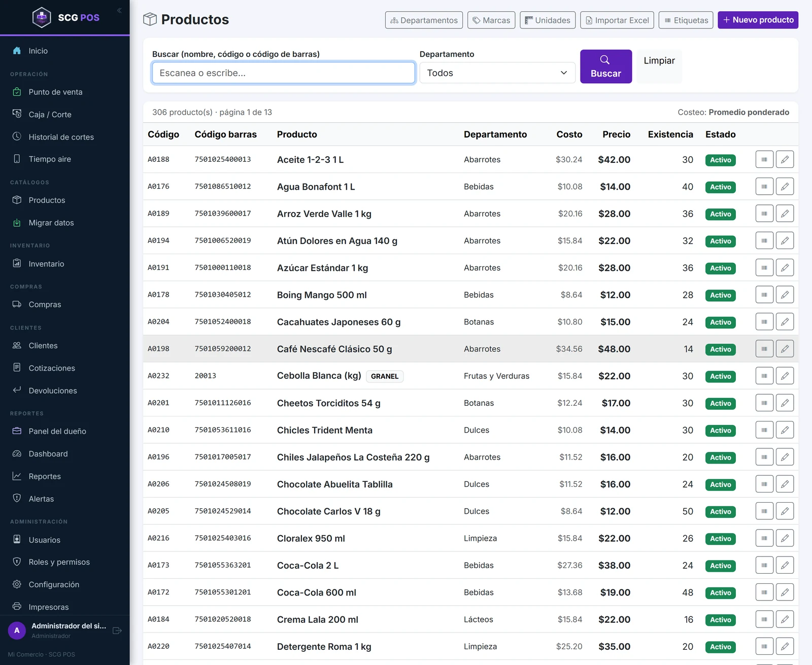Viewport: 812px width, 665px height.
Task: Open edit pencil for Boing Mango 500 ml
Action: (x=785, y=295)
